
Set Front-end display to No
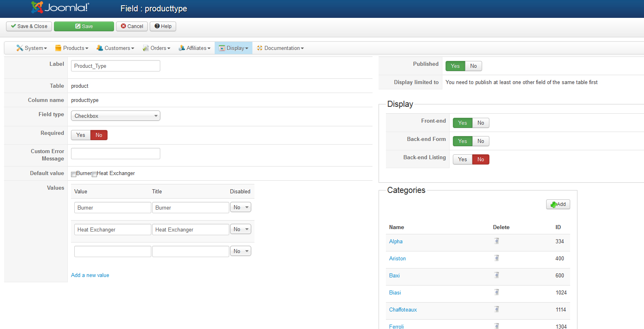481,123
